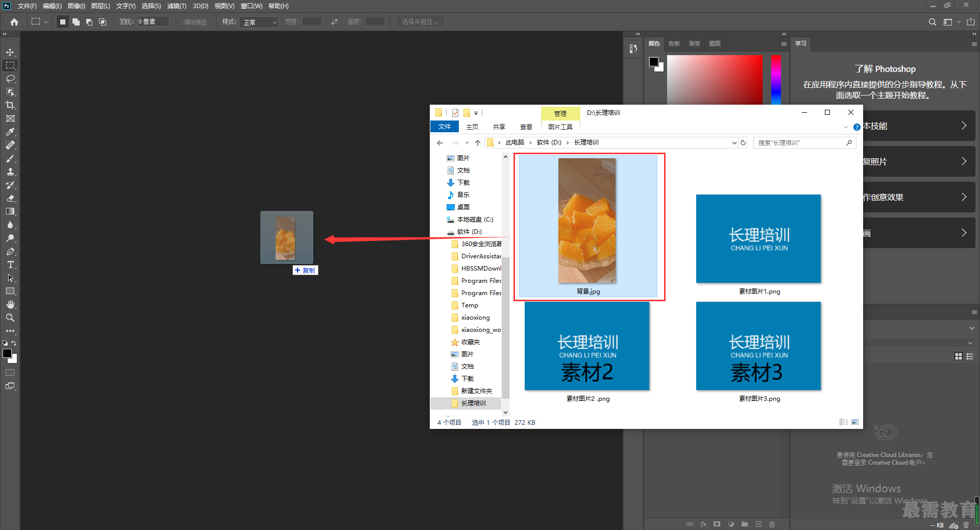Refresh the Explorer folder view

(x=743, y=143)
